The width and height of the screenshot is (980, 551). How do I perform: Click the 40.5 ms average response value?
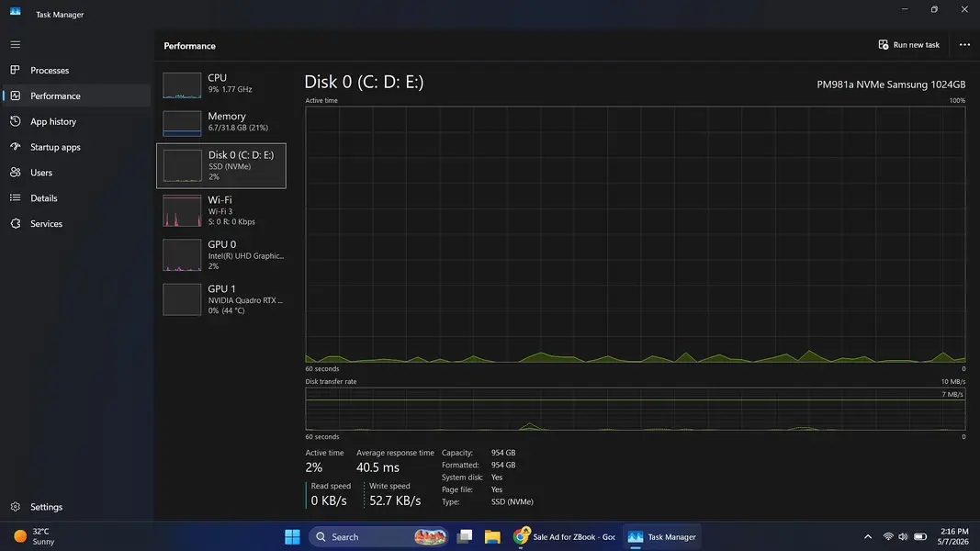coord(377,467)
